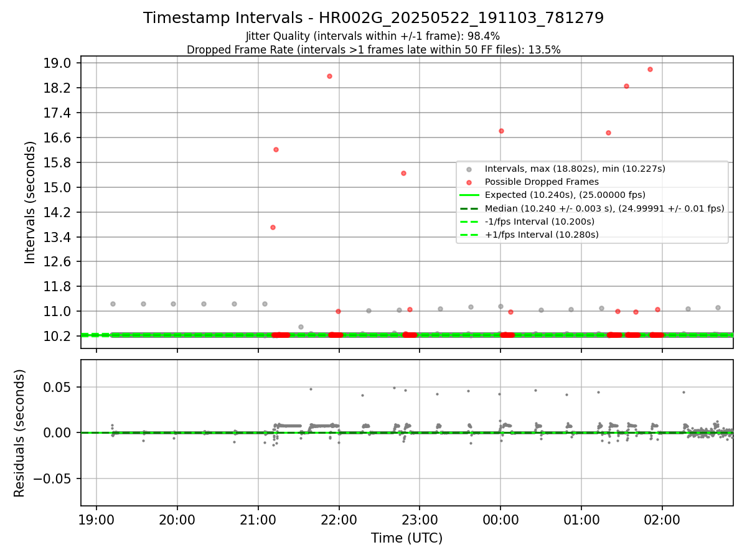This screenshot has width=747, height=560.
Task: Click the highest red dropped-frame point near 18.8 seconds
Action: point(650,69)
